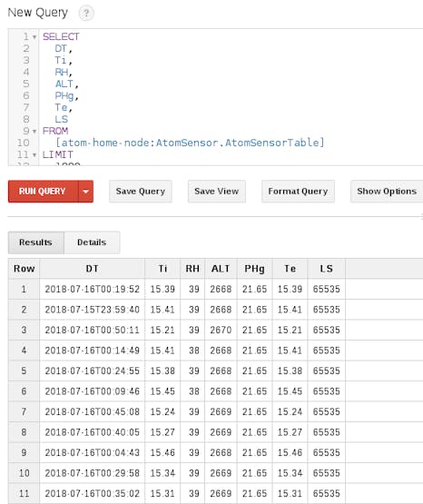The image size is (423, 504).
Task: Select the cell 2018-07-16T00:14:49
Action: tap(93, 351)
